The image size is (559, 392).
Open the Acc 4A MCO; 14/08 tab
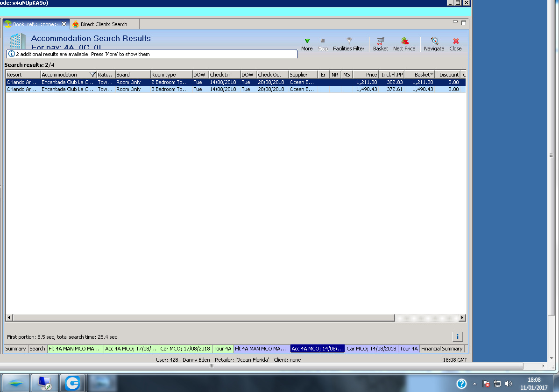(317, 349)
